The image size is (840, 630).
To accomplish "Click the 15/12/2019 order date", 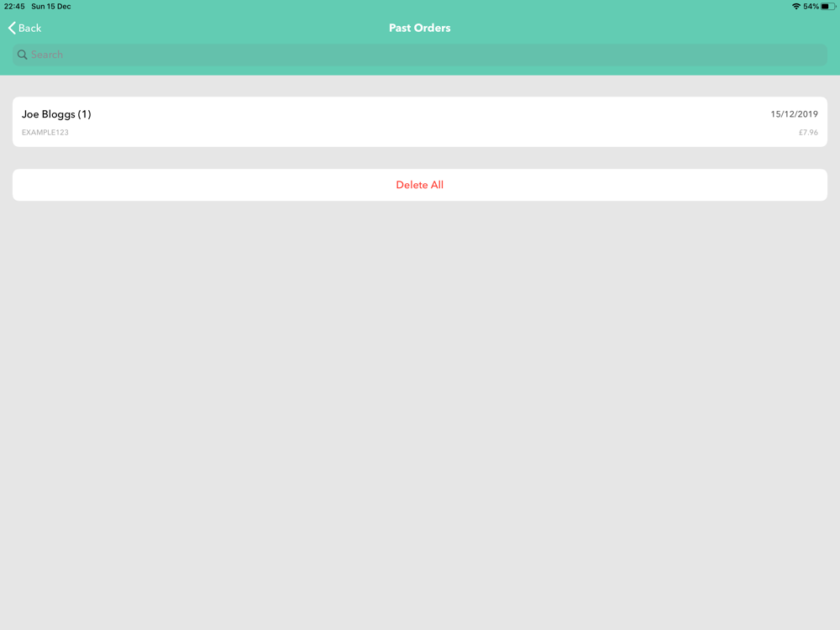I will 794,114.
